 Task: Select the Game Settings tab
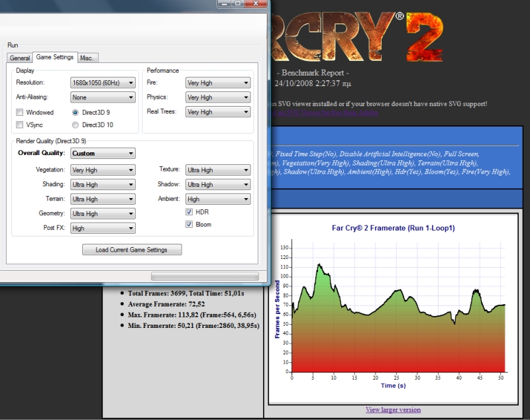(x=55, y=57)
